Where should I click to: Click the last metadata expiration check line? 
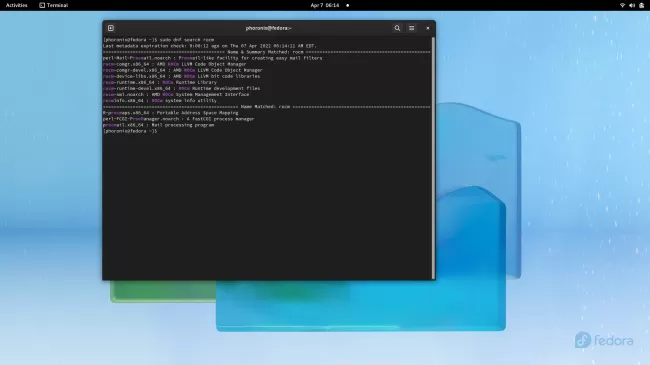pyautogui.click(x=210, y=46)
